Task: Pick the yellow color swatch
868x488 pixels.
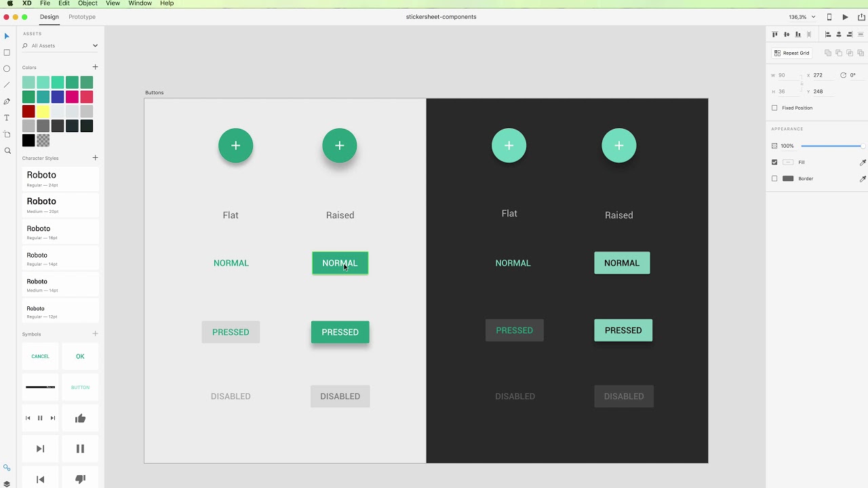Action: 43,111
